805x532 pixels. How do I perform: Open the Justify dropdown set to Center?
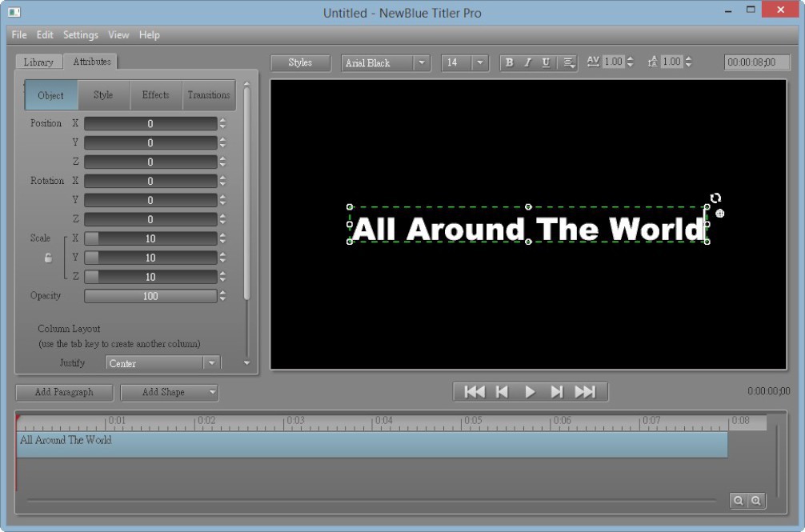point(162,363)
